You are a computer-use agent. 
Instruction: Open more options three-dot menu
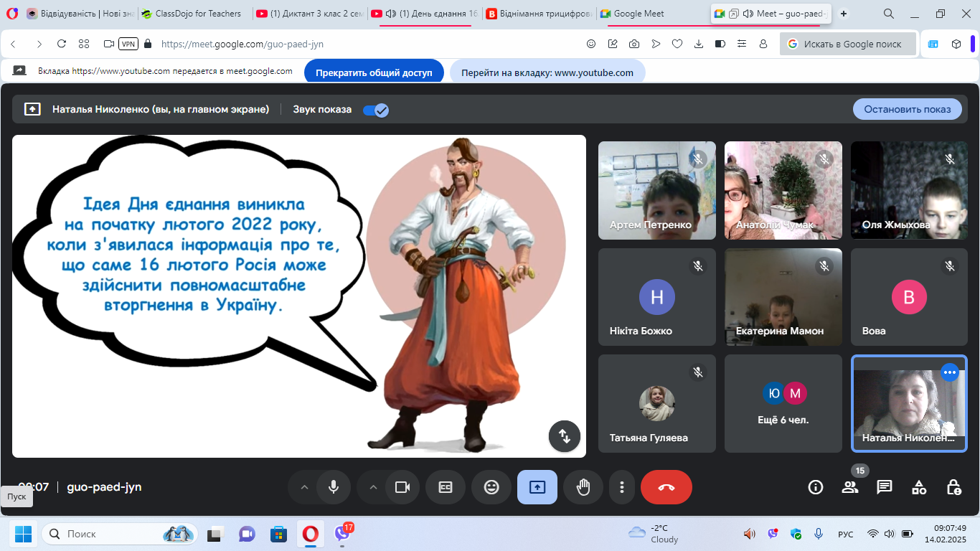point(622,487)
